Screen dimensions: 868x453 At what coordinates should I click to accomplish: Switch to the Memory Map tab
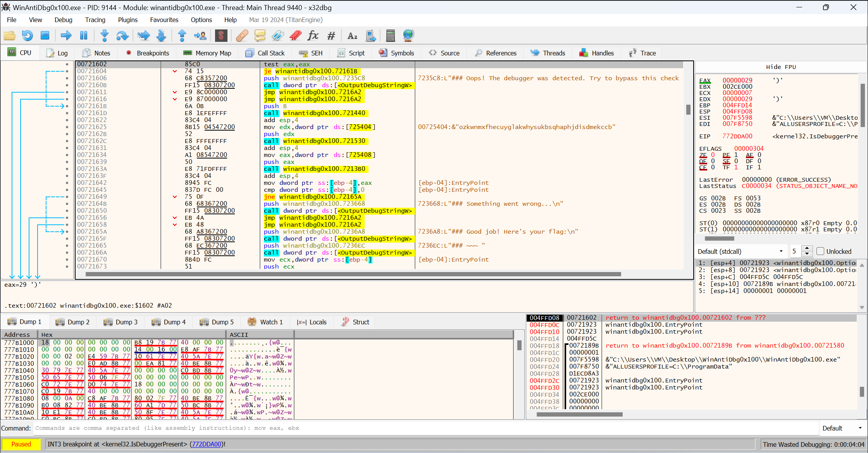pyautogui.click(x=208, y=53)
